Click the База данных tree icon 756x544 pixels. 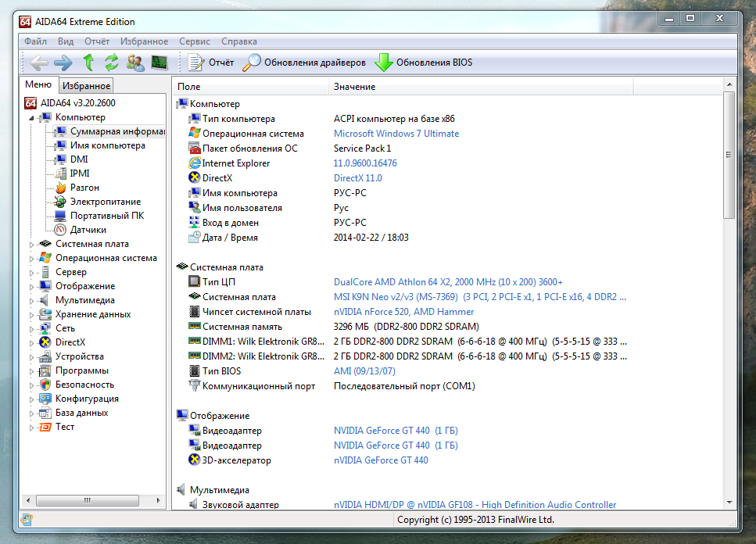pyautogui.click(x=45, y=413)
